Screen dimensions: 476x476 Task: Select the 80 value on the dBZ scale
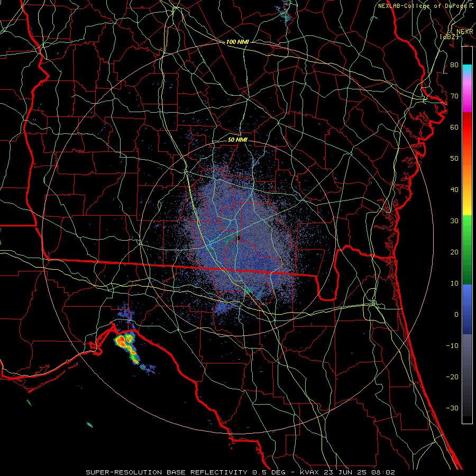coord(454,65)
